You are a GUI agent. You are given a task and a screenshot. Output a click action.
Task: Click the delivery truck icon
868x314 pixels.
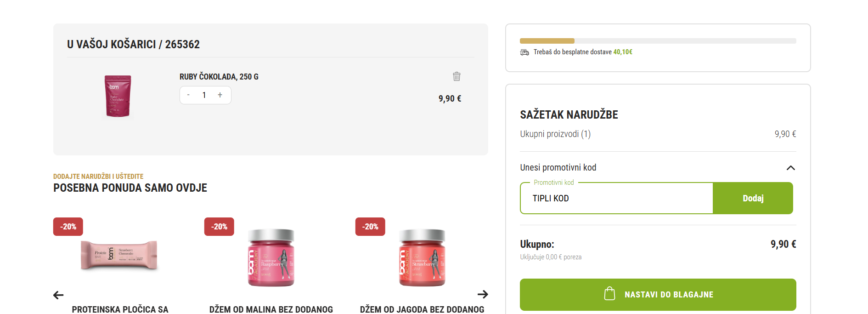524,52
